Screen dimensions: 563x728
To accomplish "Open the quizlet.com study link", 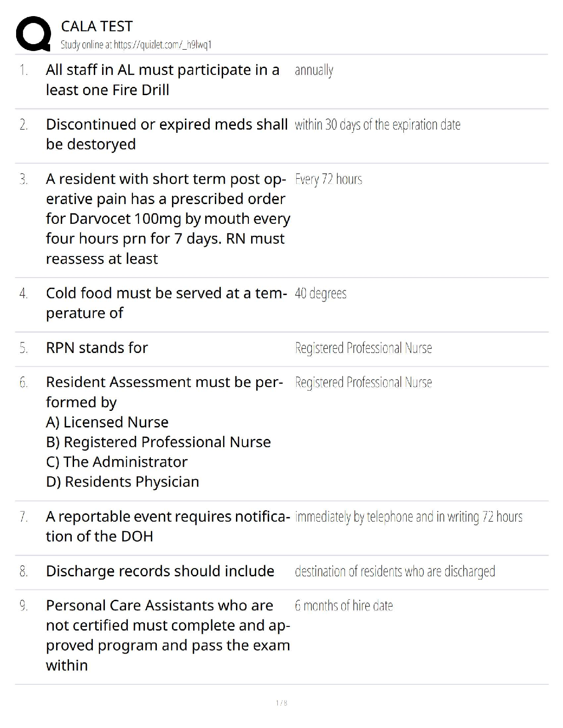I will pos(136,45).
